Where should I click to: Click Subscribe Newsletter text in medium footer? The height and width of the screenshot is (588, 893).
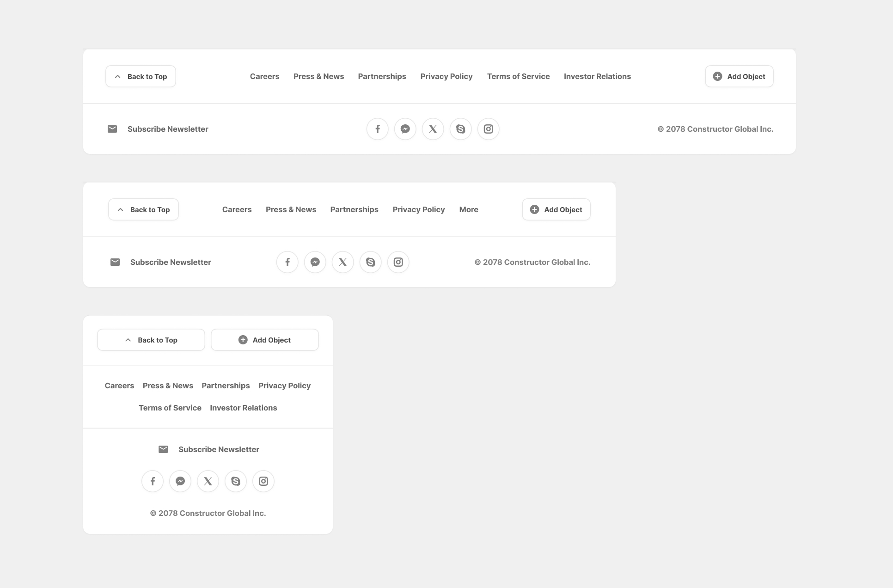(x=171, y=262)
